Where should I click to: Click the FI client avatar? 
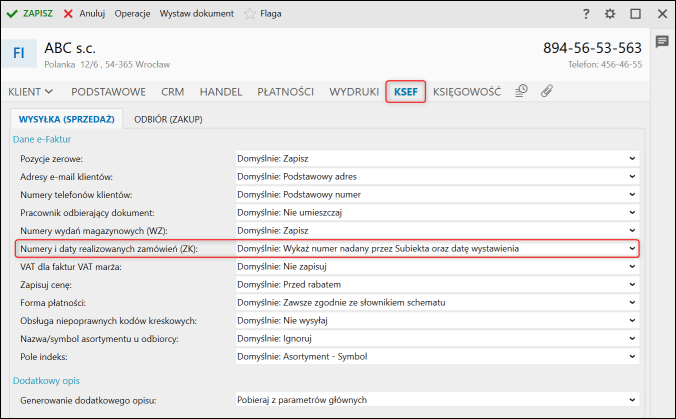(20, 52)
